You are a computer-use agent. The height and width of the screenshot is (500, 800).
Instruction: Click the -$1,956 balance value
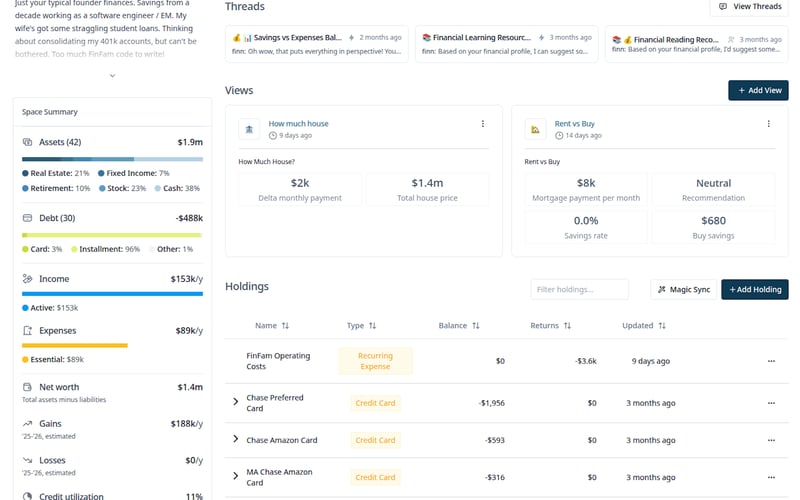pyautogui.click(x=491, y=403)
